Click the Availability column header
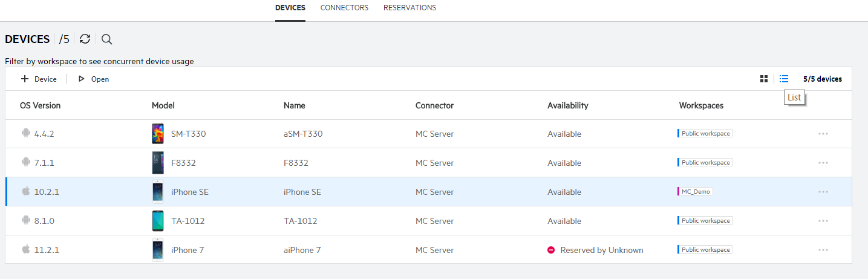This screenshot has height=279, width=868. coord(567,105)
